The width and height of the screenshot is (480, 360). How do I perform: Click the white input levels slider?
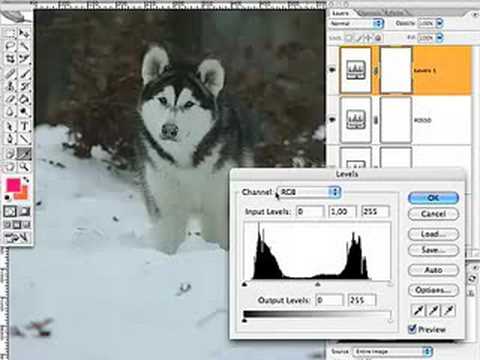click(x=390, y=284)
